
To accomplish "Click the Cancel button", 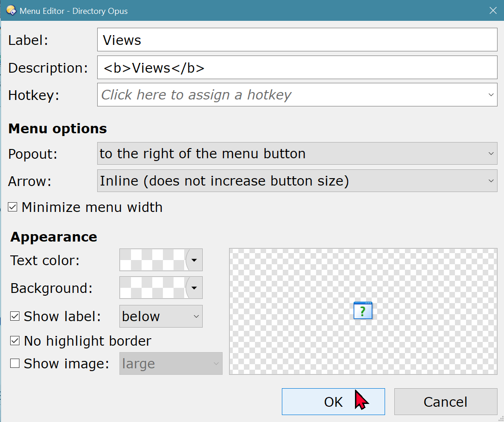I will pyautogui.click(x=446, y=402).
